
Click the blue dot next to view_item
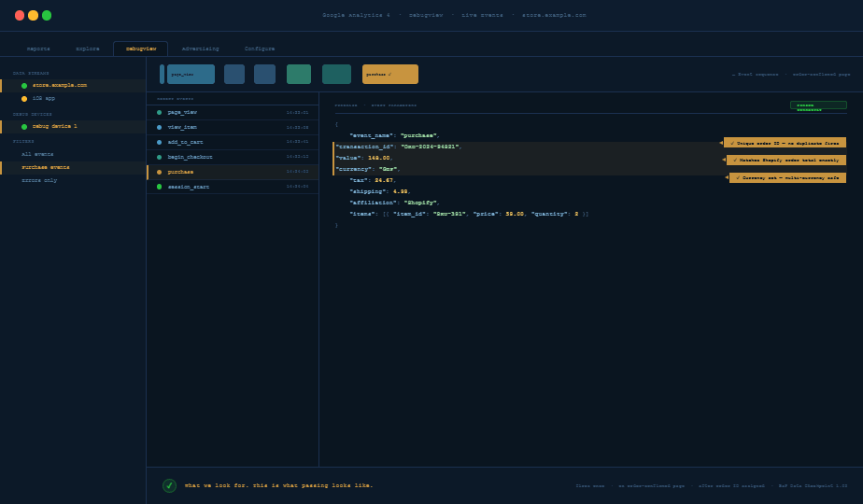(x=160, y=127)
